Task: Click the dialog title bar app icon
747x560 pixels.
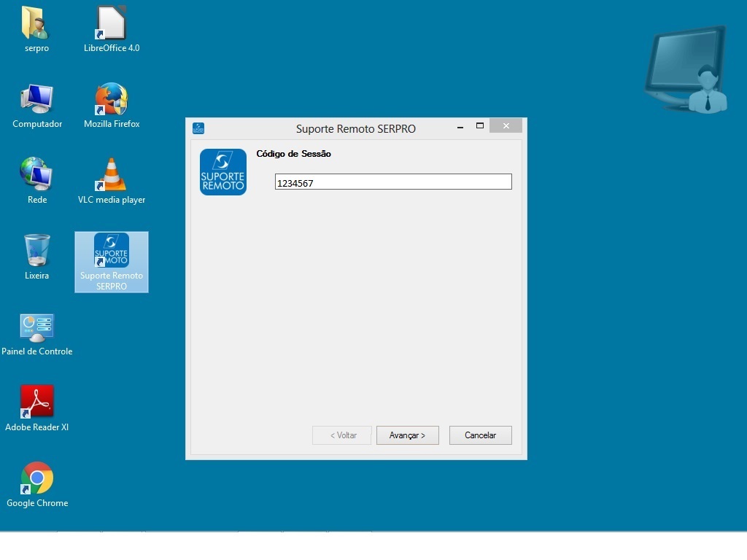Action: pos(198,128)
